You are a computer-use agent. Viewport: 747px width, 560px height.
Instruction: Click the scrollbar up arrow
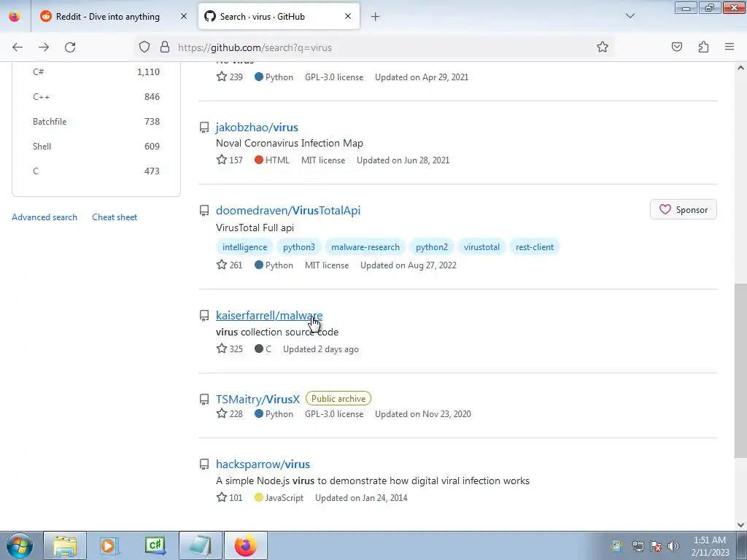[740, 68]
